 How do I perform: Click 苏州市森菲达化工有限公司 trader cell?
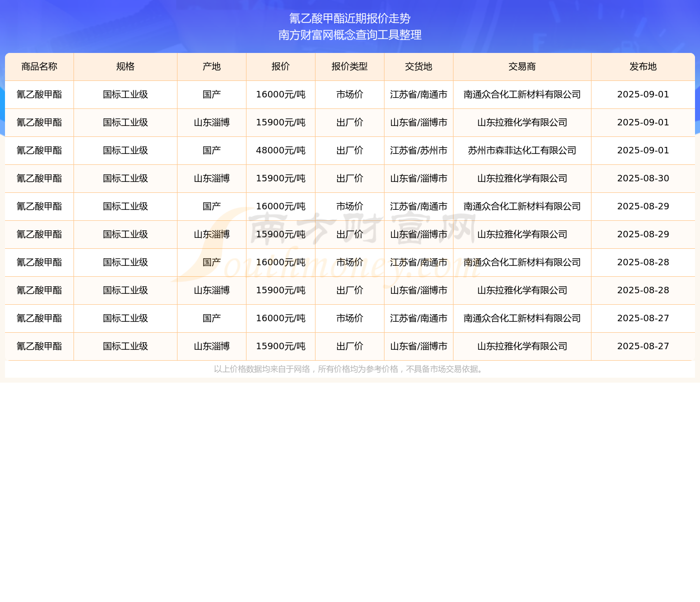[x=522, y=150]
